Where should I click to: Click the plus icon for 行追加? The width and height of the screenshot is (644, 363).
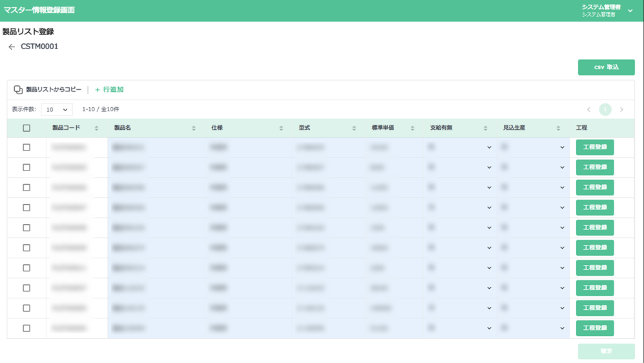click(98, 90)
